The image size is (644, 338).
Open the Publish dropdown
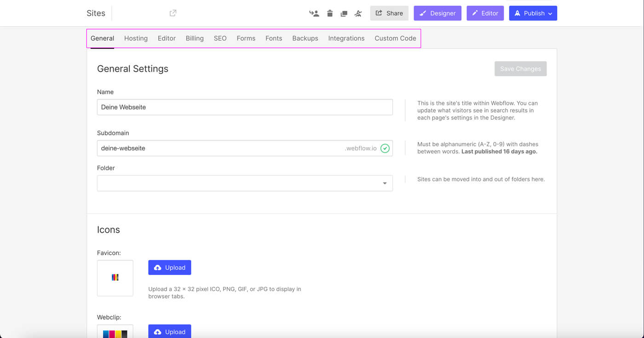click(533, 13)
